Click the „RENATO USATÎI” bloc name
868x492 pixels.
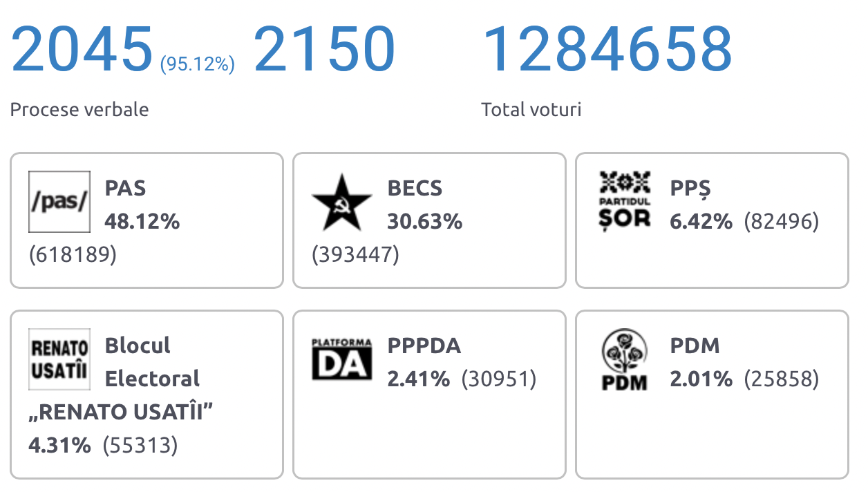pos(121,412)
